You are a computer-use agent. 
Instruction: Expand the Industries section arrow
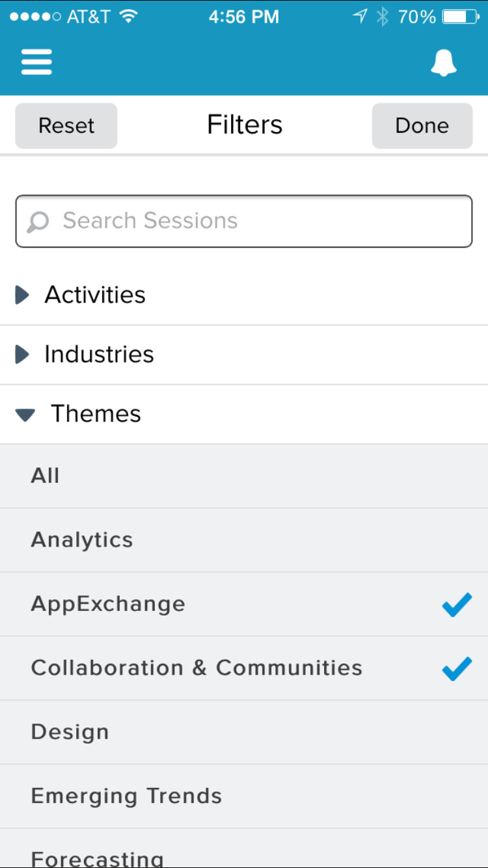click(x=23, y=355)
